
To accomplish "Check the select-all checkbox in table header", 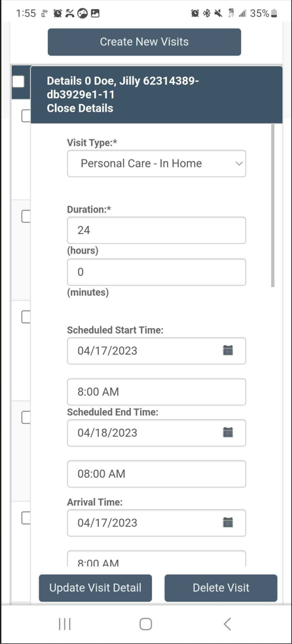I will (18, 81).
